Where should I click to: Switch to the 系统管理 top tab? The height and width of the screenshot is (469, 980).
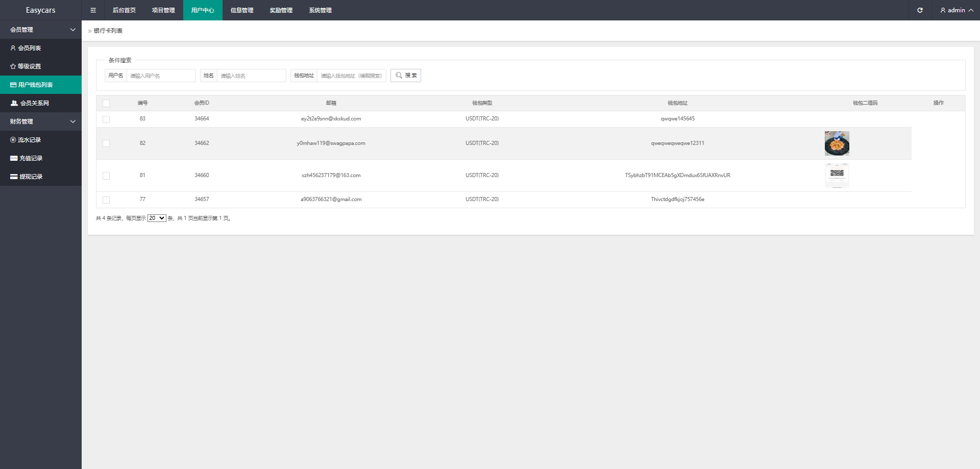pyautogui.click(x=320, y=10)
